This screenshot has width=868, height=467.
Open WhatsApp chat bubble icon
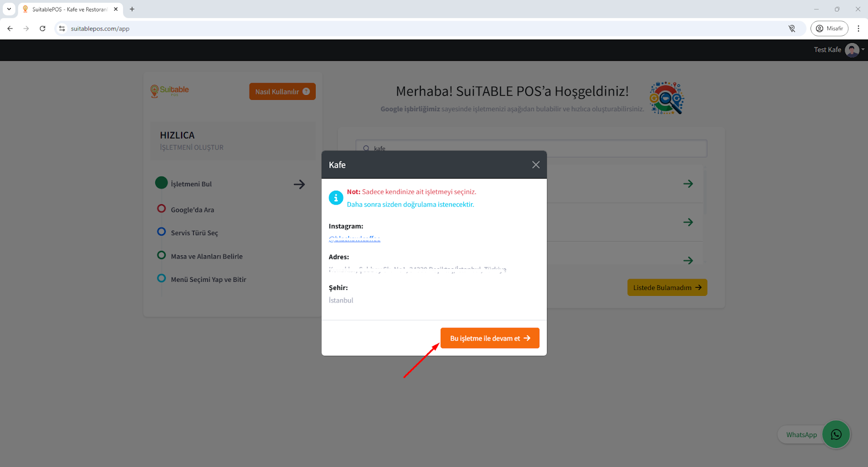[x=836, y=434]
